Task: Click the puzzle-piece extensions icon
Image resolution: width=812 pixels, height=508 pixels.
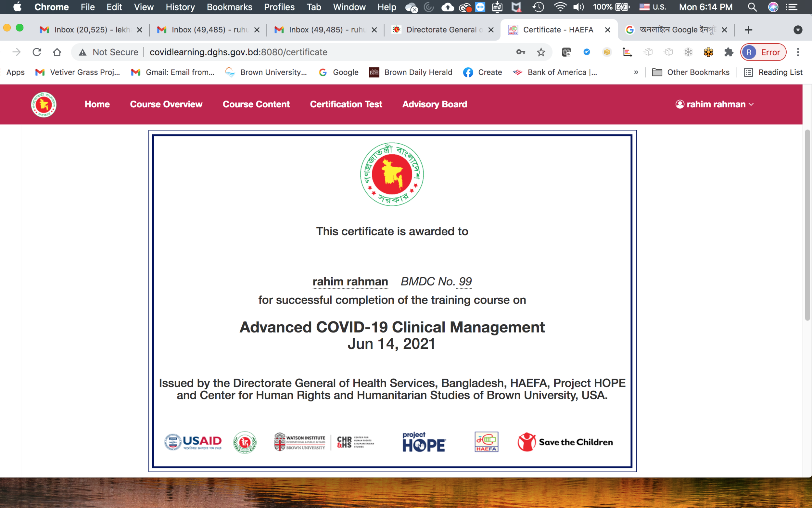Action: click(729, 52)
